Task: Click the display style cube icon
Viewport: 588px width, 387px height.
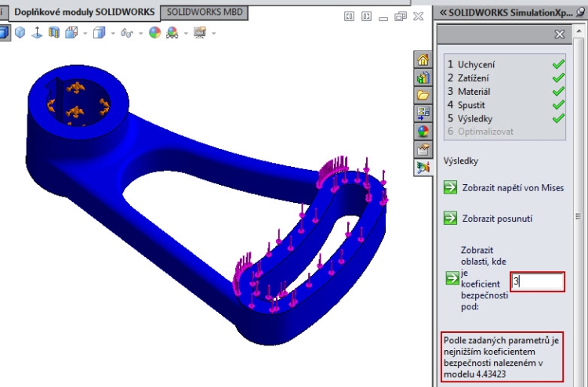Action: coord(100,33)
